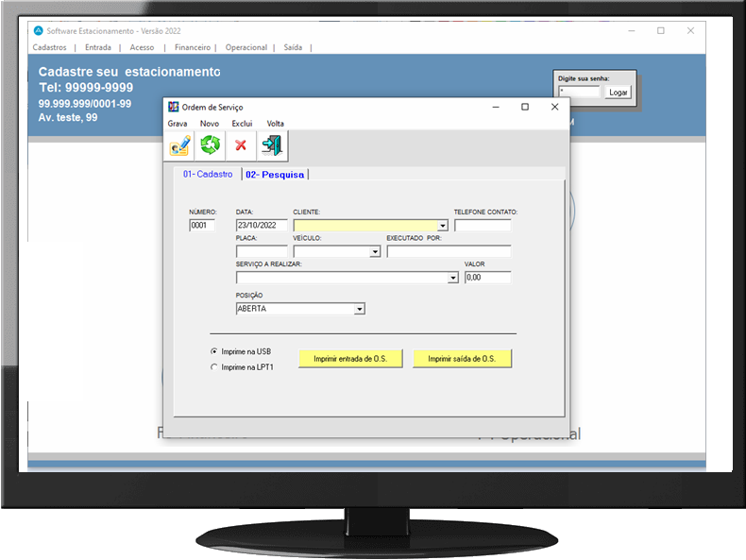Open the Cadastros menu
The width and height of the screenshot is (746, 560).
(x=49, y=47)
